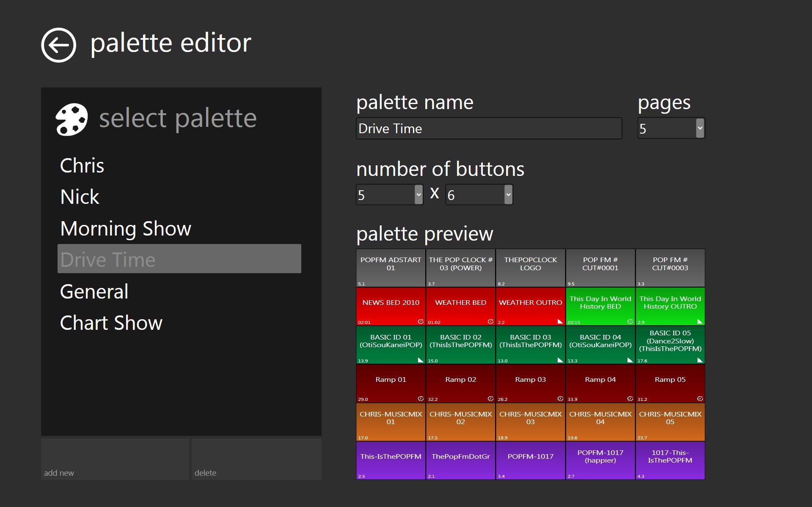Select the Morning Show palette
Screen dimensions: 812x507
[126, 228]
